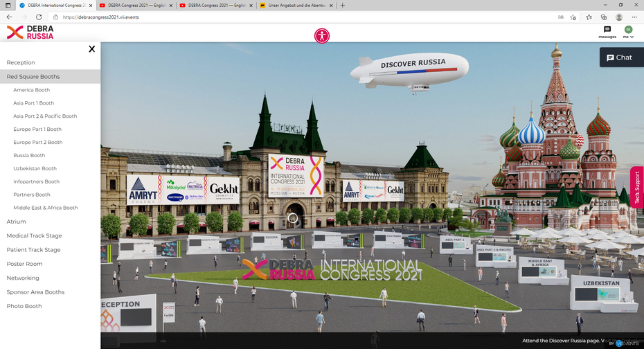Open Middle East & Africa Booth in sidebar
The width and height of the screenshot is (644, 349).
tap(45, 208)
